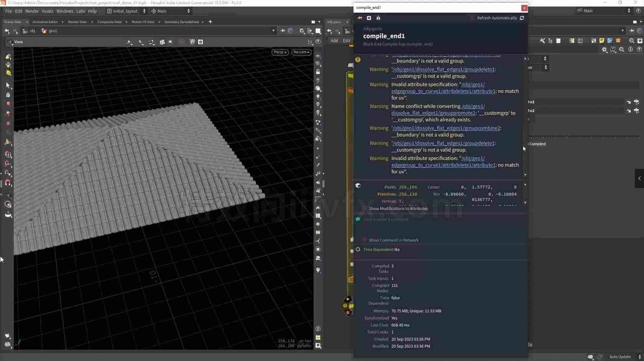Screen dimensions: 644x361
Task: Follow the dissolve_flat_edges1/groupcombine2 warning link
Action: click(446, 128)
